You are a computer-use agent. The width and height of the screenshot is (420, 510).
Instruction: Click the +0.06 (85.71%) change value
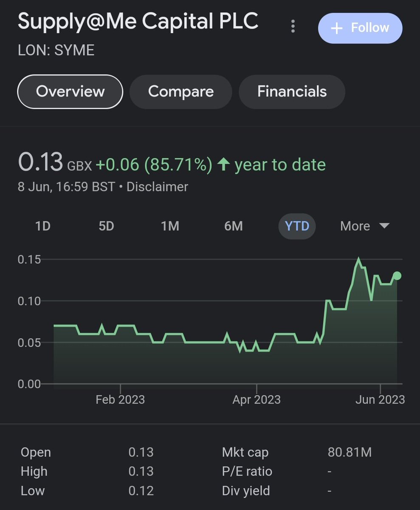pos(154,165)
